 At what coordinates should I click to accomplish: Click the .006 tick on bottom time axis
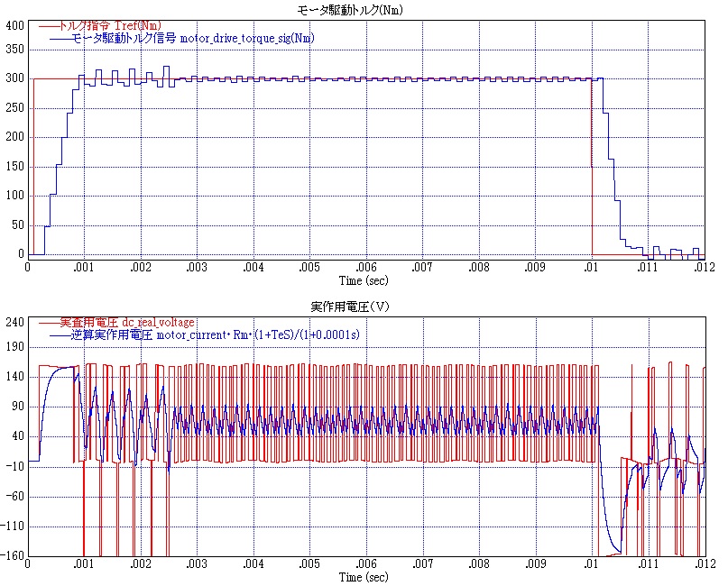tap(366, 563)
